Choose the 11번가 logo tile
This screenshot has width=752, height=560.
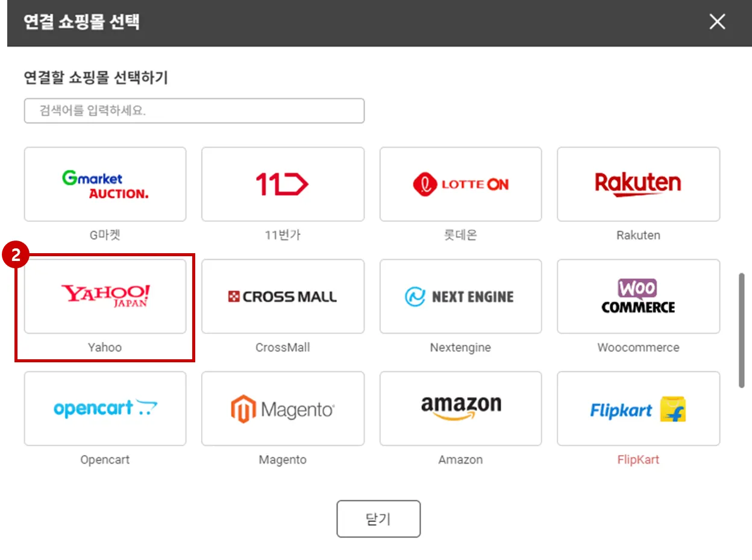click(x=283, y=184)
